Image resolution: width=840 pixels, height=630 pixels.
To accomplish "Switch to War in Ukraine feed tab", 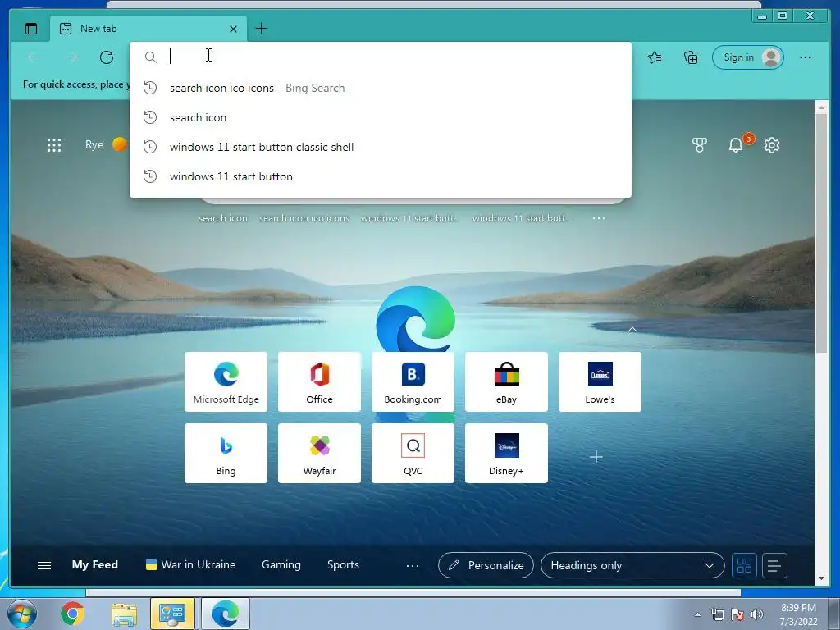I will (x=190, y=564).
